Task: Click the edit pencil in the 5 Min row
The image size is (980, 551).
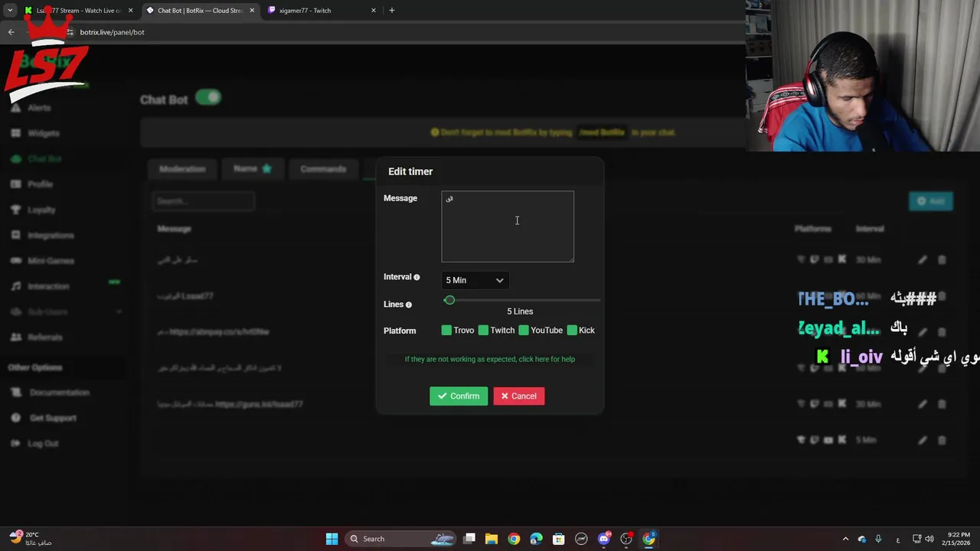Action: pos(923,440)
